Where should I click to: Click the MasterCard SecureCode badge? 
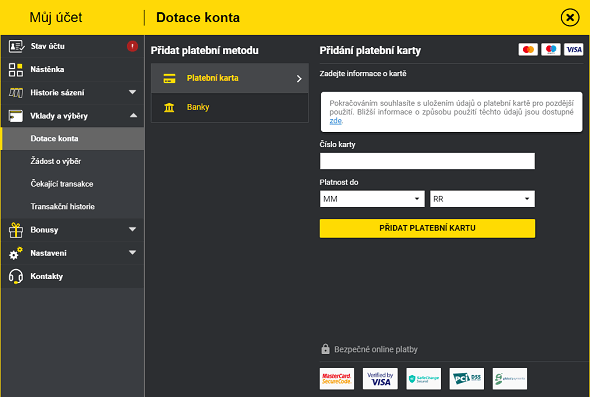point(337,379)
